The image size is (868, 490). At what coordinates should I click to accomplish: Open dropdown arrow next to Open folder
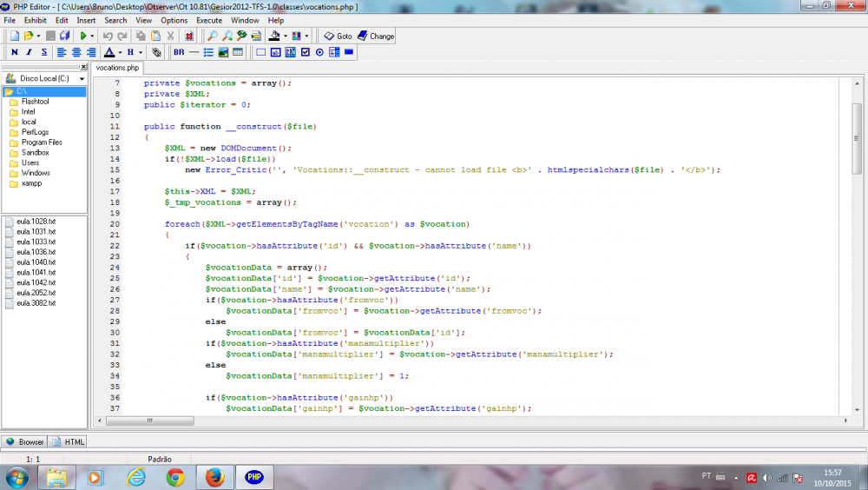(x=38, y=36)
